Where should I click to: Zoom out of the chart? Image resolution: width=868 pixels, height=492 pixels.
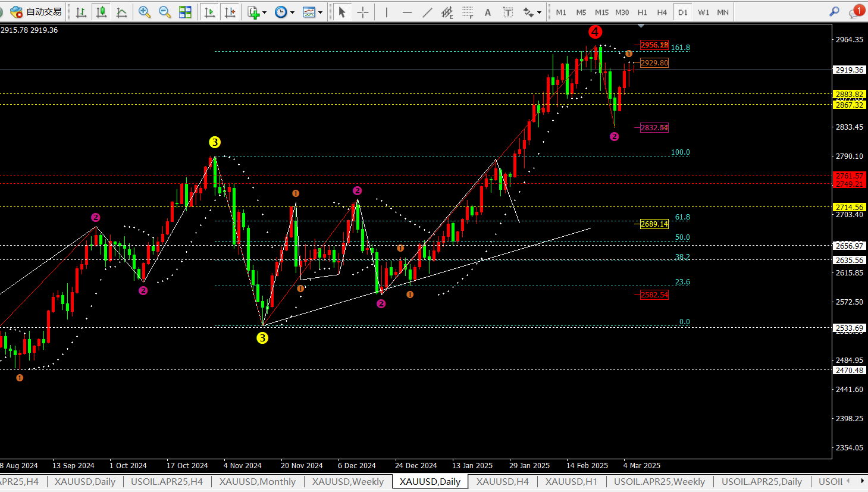click(165, 12)
